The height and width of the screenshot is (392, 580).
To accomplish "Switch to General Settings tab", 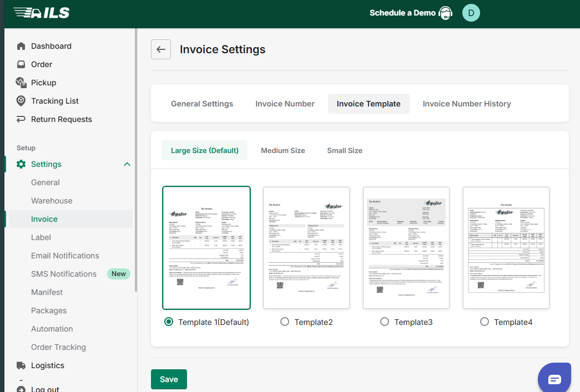I will [x=202, y=104].
